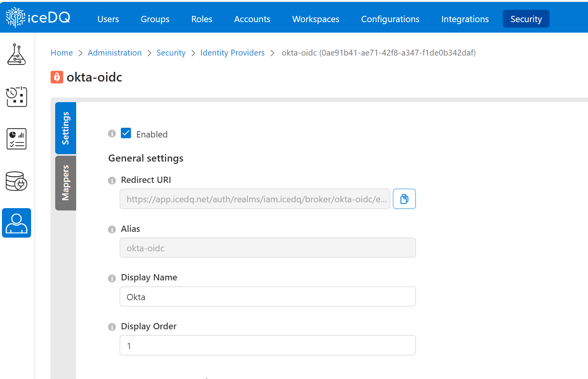The height and width of the screenshot is (379, 588).
Task: Navigate to Identity Providers breadcrumb link
Action: [232, 53]
